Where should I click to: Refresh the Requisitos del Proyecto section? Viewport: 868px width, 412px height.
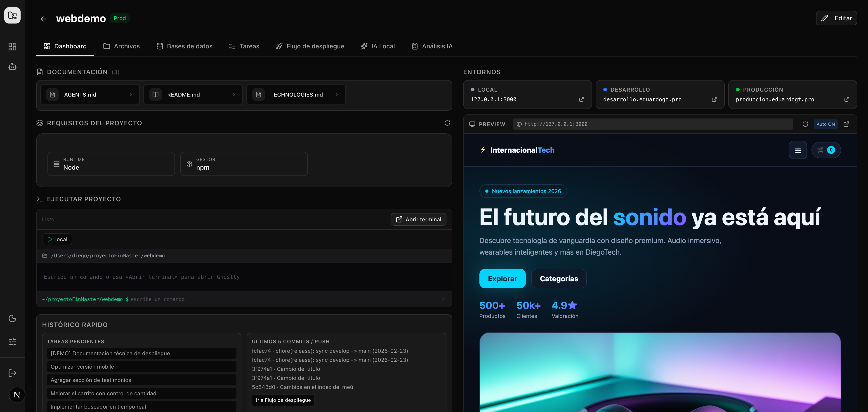[x=447, y=123]
